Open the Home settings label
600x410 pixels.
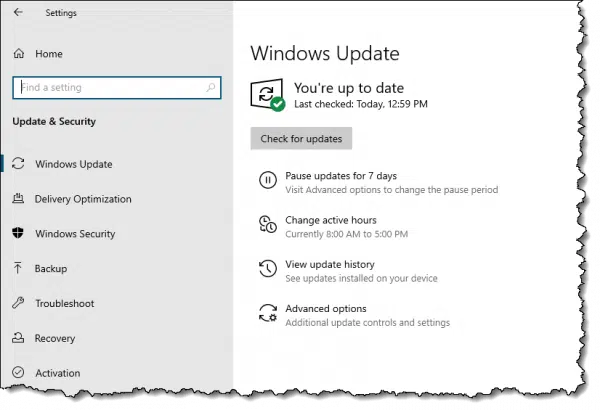[x=49, y=54]
